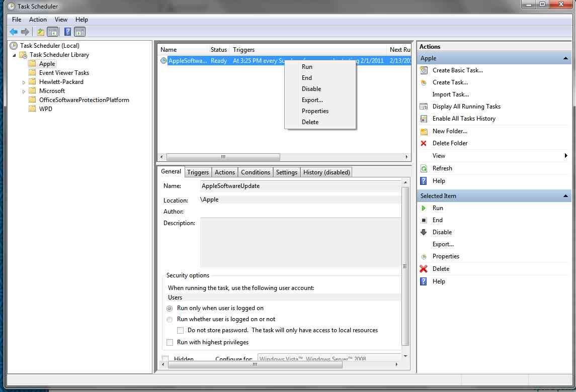The image size is (576, 392).
Task: Click the green Refresh icon
Action: (x=424, y=168)
